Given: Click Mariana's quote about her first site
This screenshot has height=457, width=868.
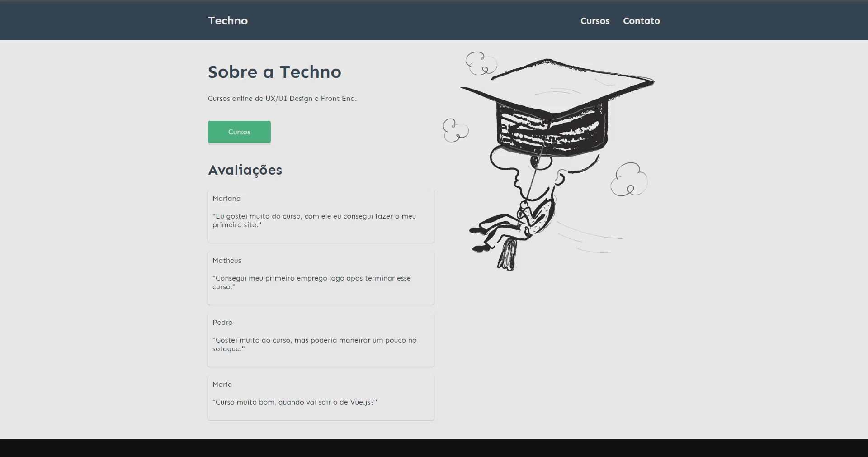Looking at the screenshot, I should tap(314, 220).
